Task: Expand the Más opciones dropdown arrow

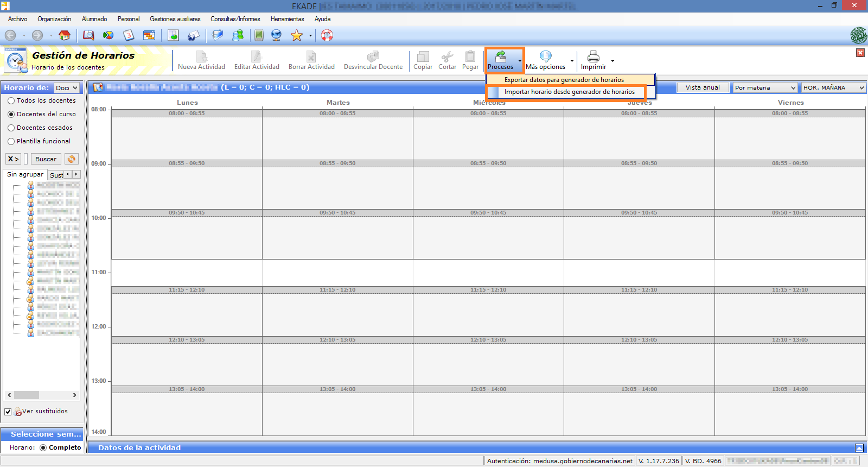Action: pos(572,61)
